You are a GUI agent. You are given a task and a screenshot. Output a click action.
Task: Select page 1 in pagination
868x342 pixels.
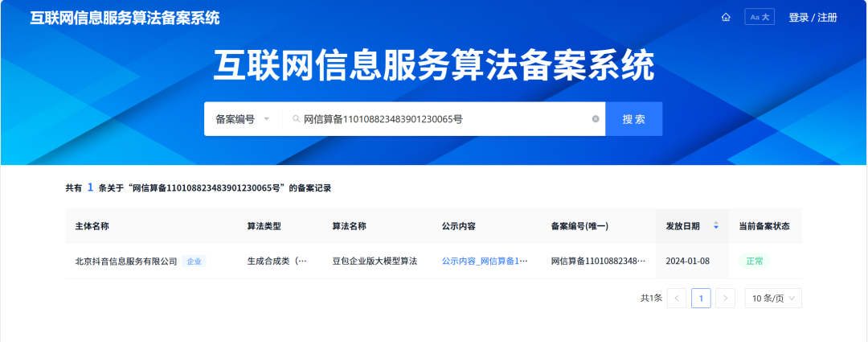click(701, 299)
